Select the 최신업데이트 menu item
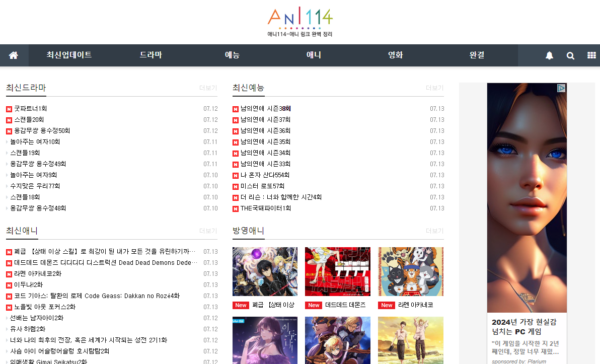600x364 pixels. [69, 55]
